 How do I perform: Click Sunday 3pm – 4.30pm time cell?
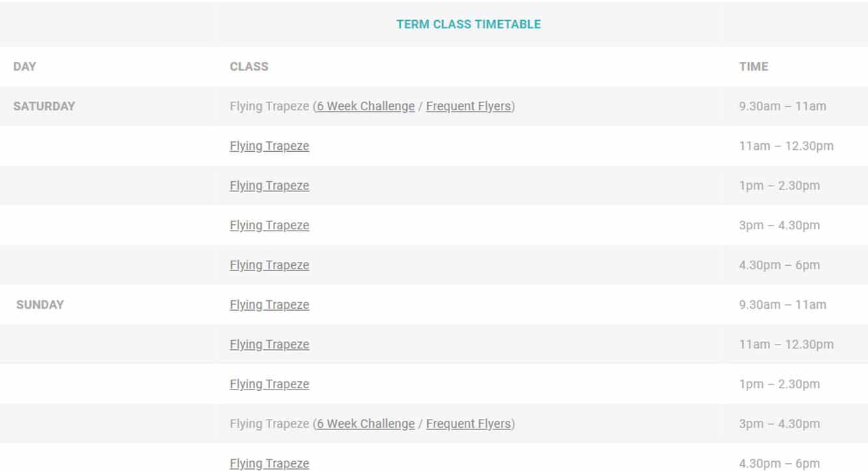coord(779,424)
